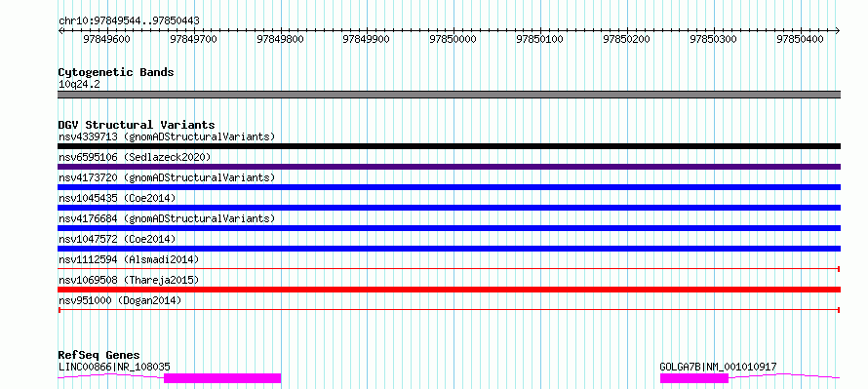Image resolution: width=868 pixels, height=389 pixels.
Task: Click the label nsv4176684 (gnomADStructuralVariants)
Action: [x=167, y=218]
